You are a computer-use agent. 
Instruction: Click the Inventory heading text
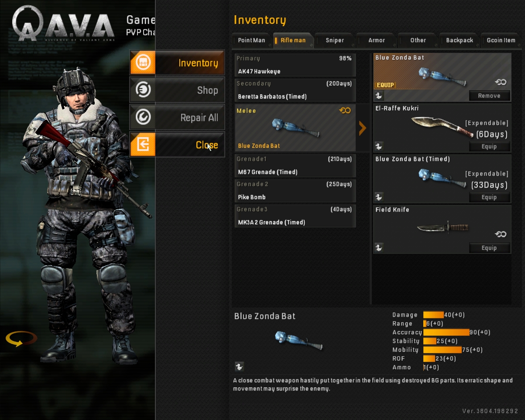(260, 20)
